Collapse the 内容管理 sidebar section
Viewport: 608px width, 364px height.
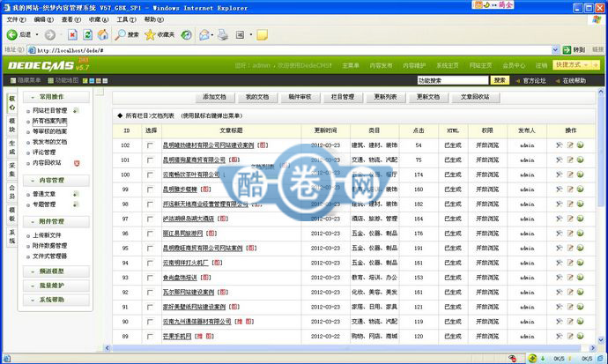(x=56, y=181)
